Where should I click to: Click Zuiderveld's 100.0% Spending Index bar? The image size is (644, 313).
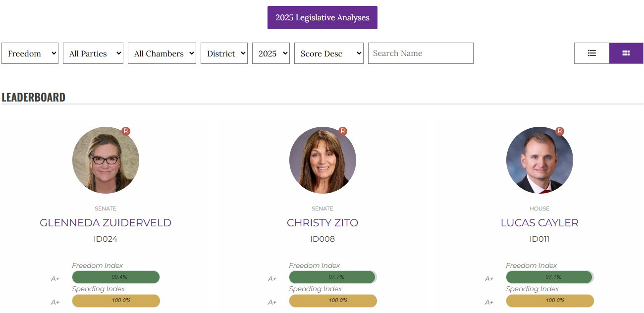(x=116, y=301)
